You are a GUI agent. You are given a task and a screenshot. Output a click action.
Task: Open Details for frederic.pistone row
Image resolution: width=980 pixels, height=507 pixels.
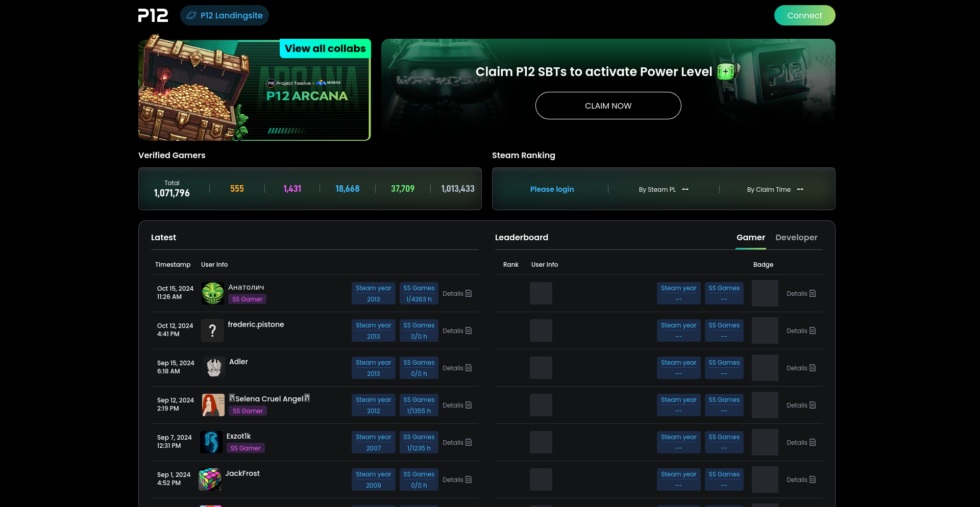point(457,331)
